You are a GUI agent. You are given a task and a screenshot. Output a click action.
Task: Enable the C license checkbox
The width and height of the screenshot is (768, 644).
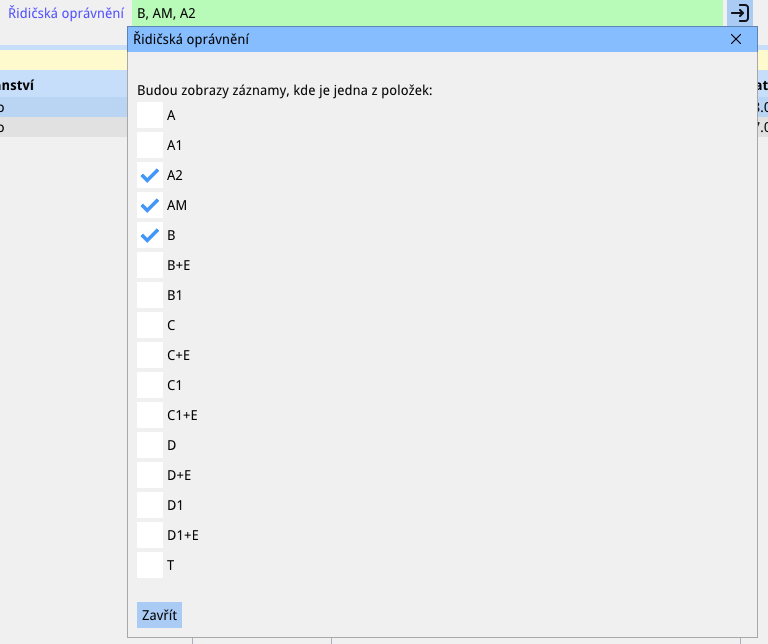[150, 325]
